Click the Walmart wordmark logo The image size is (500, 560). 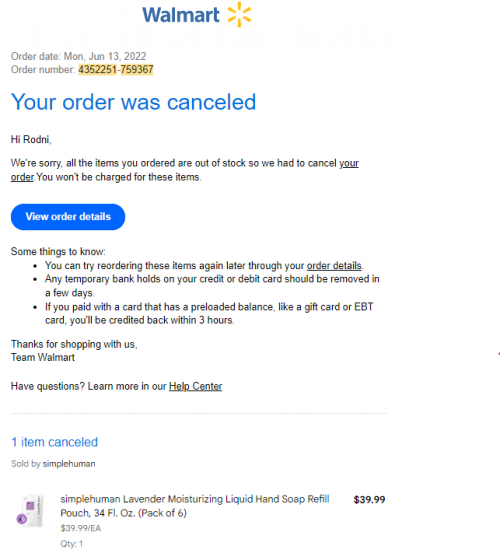pyautogui.click(x=181, y=15)
